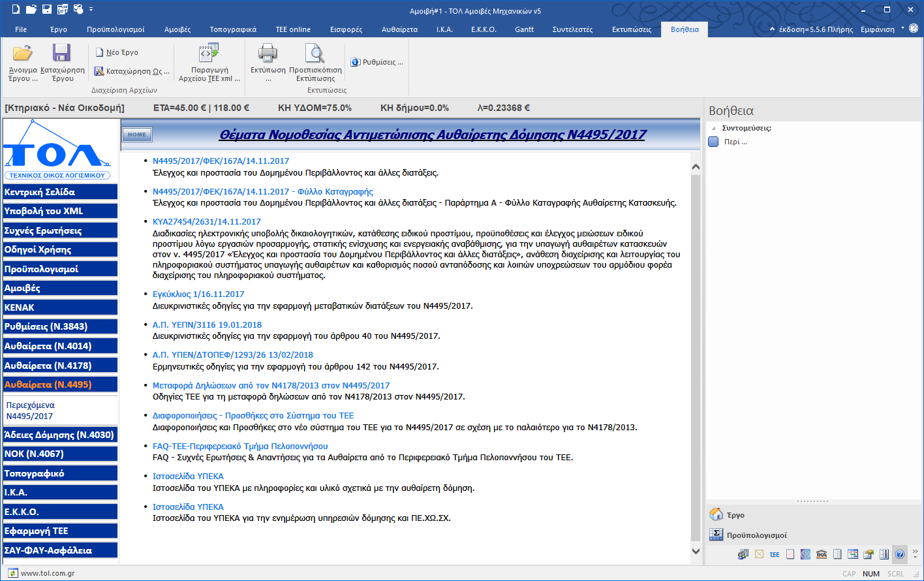The height and width of the screenshot is (581, 924).
Task: Click the Καταχώρηση Έργου floppy disk icon
Action: pyautogui.click(x=62, y=54)
